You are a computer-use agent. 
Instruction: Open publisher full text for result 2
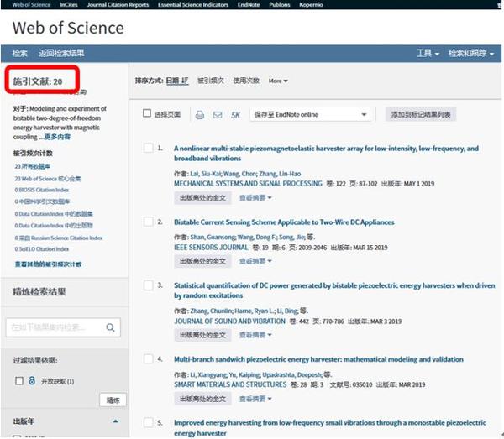pos(202,261)
